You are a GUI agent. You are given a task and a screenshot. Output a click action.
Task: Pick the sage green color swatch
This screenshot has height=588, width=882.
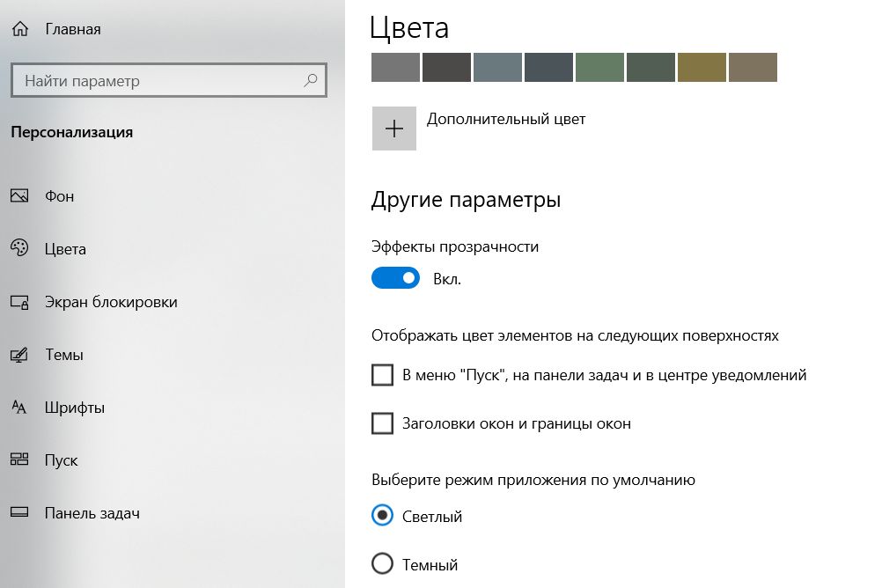click(x=599, y=67)
